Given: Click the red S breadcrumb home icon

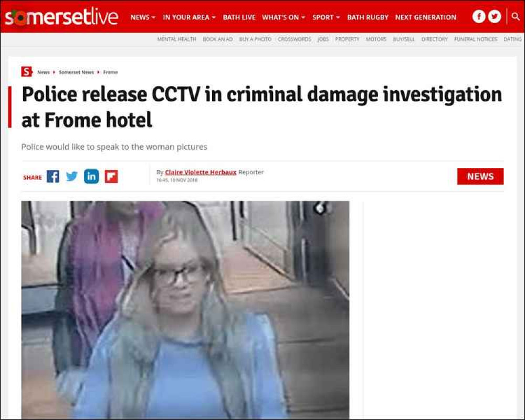Looking at the screenshot, I should pyautogui.click(x=26, y=72).
